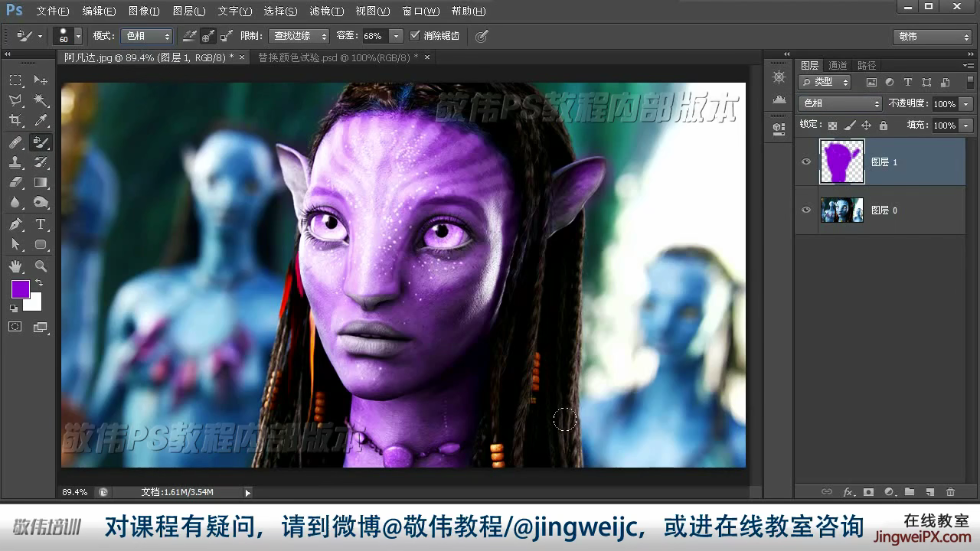Select the Blur tool

pos(15,203)
